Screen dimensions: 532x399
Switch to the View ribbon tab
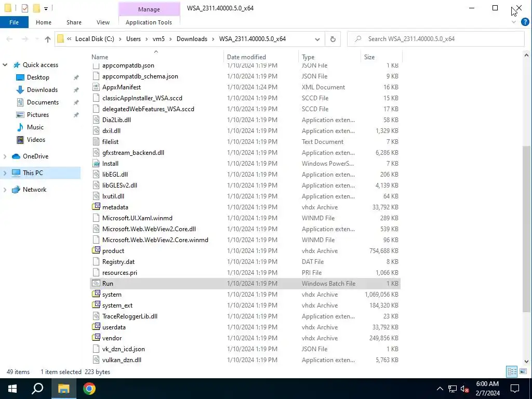(103, 22)
